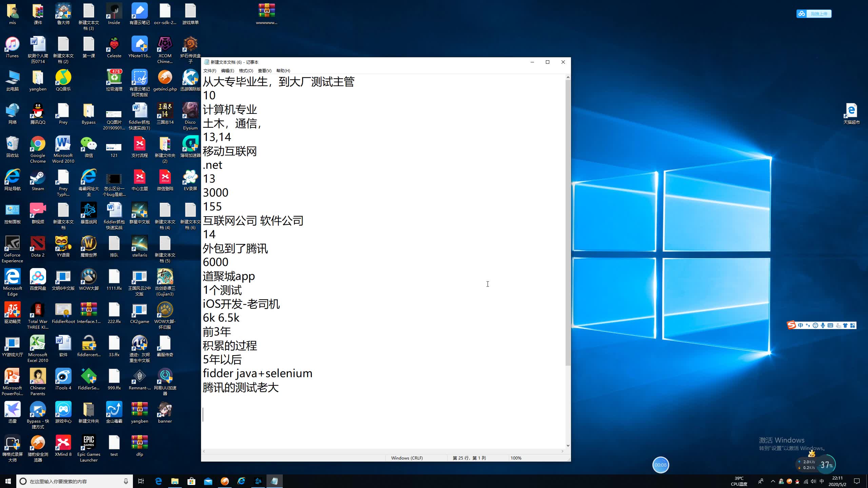Click the microphone icon in search box
The height and width of the screenshot is (488, 868).
[x=126, y=481]
